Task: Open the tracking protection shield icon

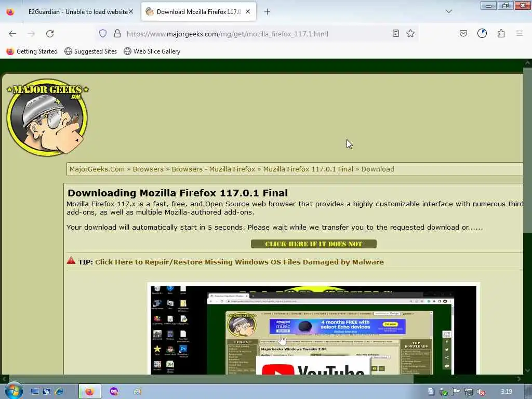Action: click(x=103, y=33)
